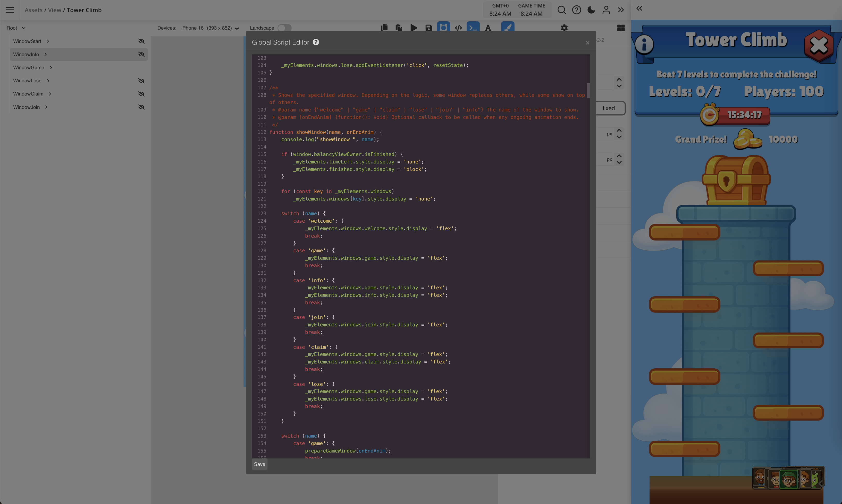The height and width of the screenshot is (504, 842).
Task: Go to the View breadcrumb link
Action: coord(54,10)
